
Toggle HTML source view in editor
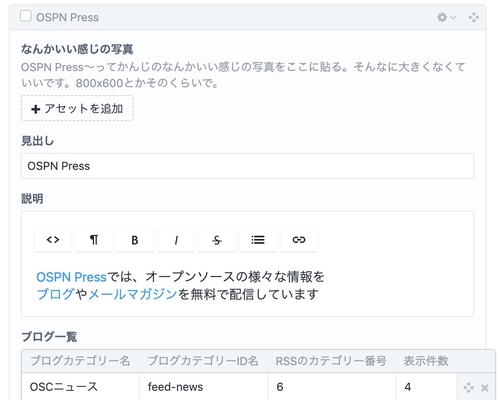(x=53, y=239)
